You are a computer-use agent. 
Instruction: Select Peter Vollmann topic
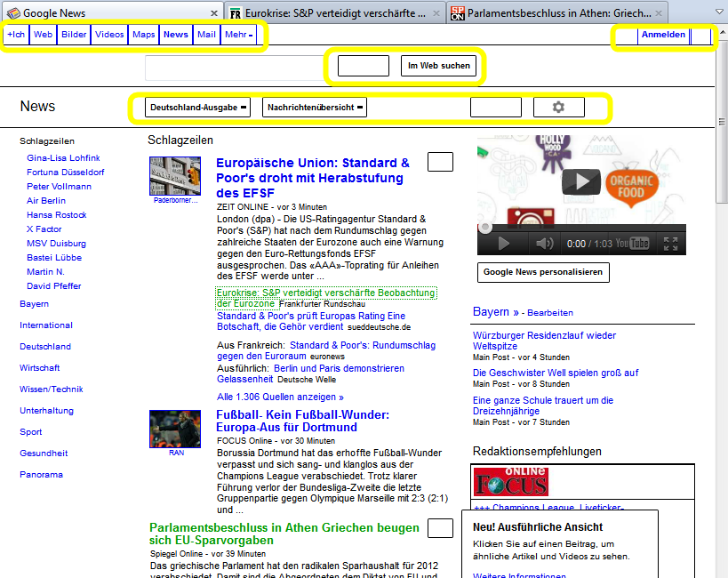(59, 187)
